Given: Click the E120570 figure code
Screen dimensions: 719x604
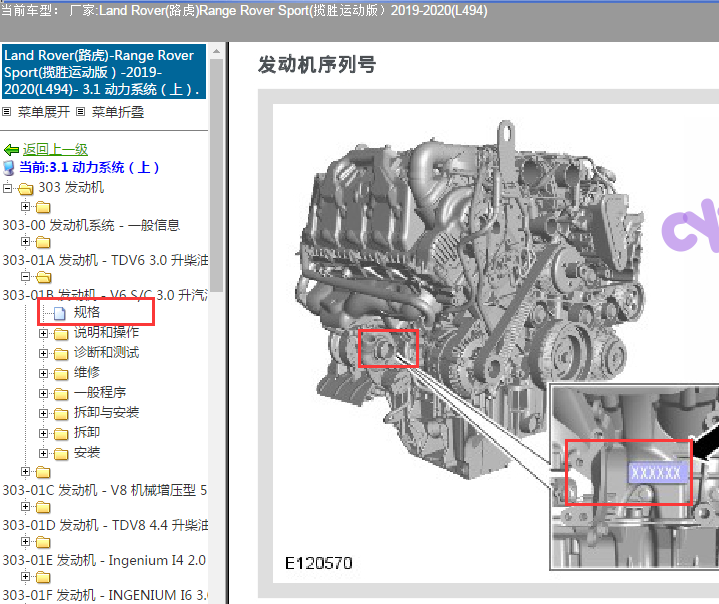Looking at the screenshot, I should point(319,563).
